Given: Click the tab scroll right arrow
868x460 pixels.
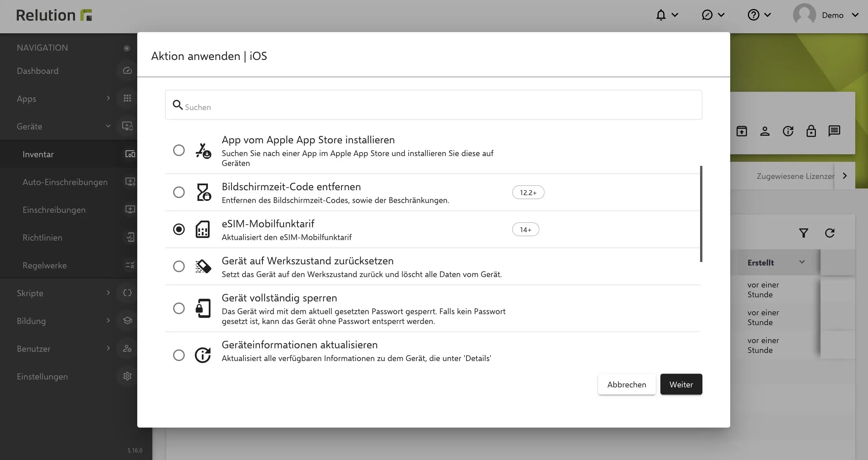Looking at the screenshot, I should [845, 176].
